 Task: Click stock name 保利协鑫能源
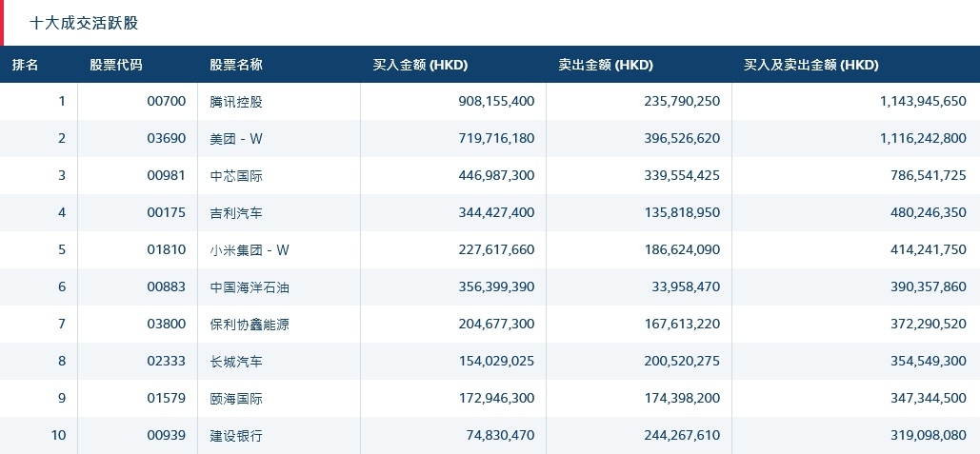(250, 325)
